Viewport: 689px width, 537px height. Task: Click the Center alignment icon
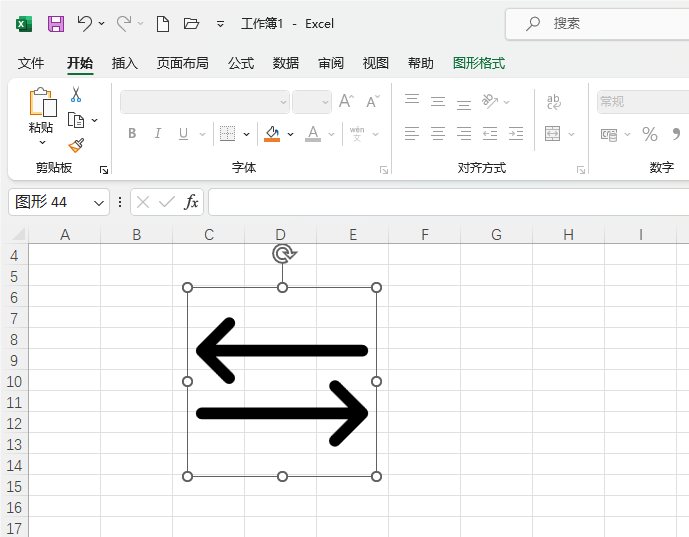[x=438, y=134]
